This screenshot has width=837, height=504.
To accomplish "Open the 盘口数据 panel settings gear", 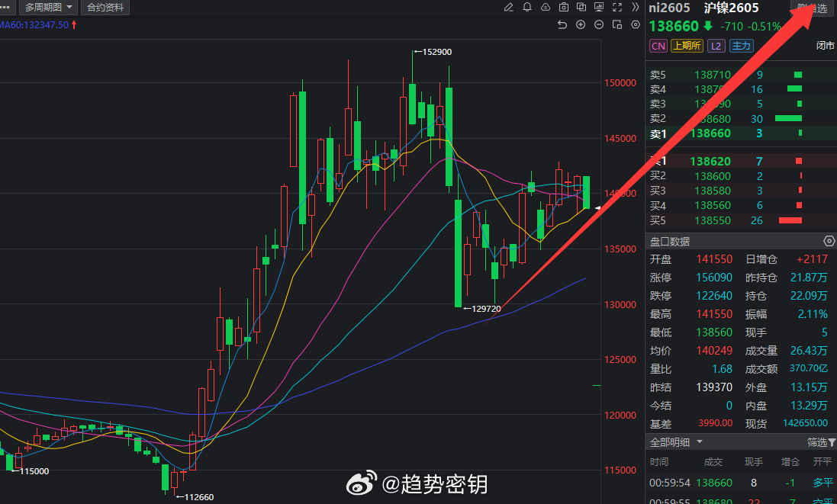I will pos(829,241).
